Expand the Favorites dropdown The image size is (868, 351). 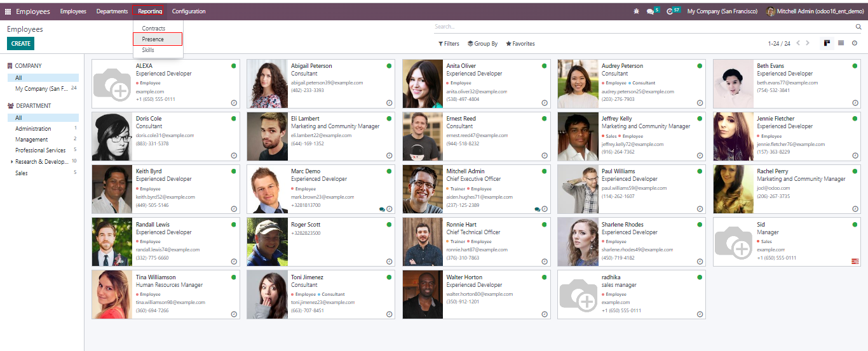[x=520, y=44]
